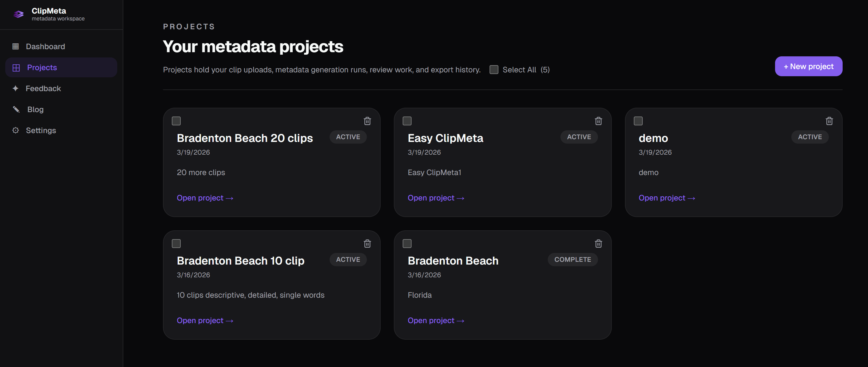Click the ACTIVE badge on the demo card

pyautogui.click(x=810, y=137)
